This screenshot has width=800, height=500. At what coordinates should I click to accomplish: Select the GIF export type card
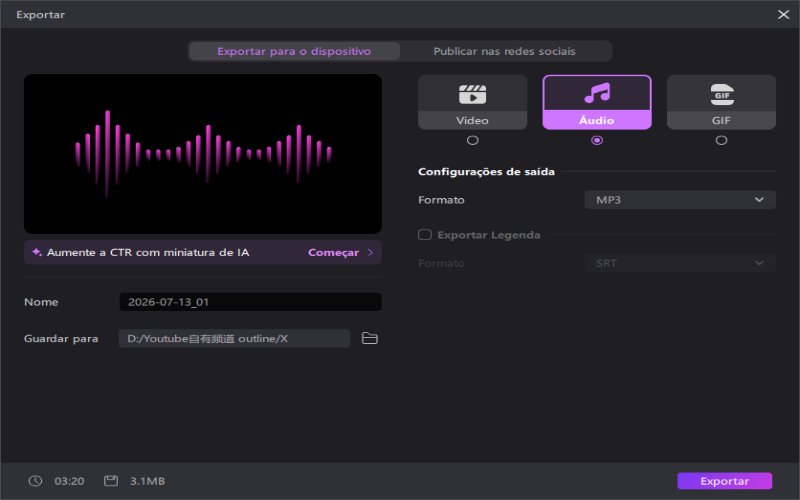point(721,102)
